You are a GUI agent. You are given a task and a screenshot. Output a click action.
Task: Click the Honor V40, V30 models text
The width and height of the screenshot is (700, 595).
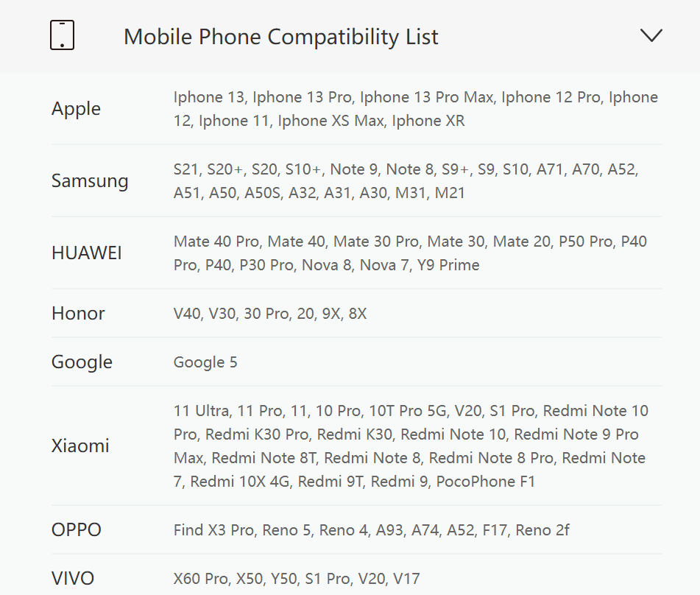269,314
